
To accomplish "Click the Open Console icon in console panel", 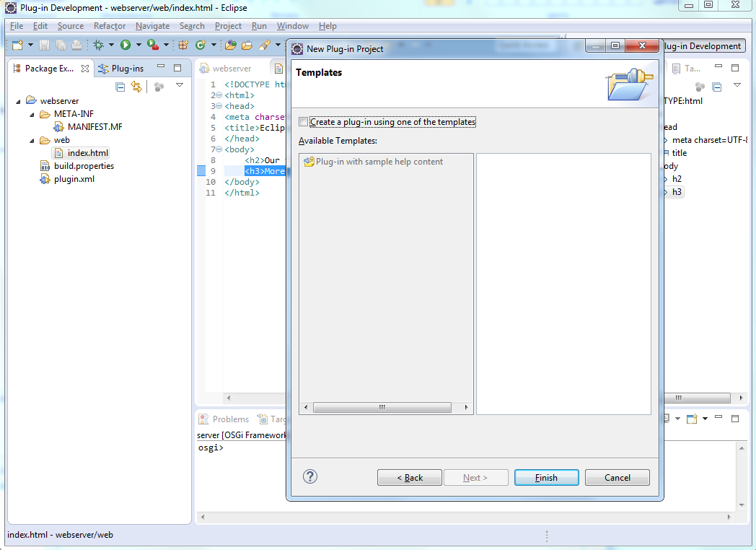I will (692, 419).
